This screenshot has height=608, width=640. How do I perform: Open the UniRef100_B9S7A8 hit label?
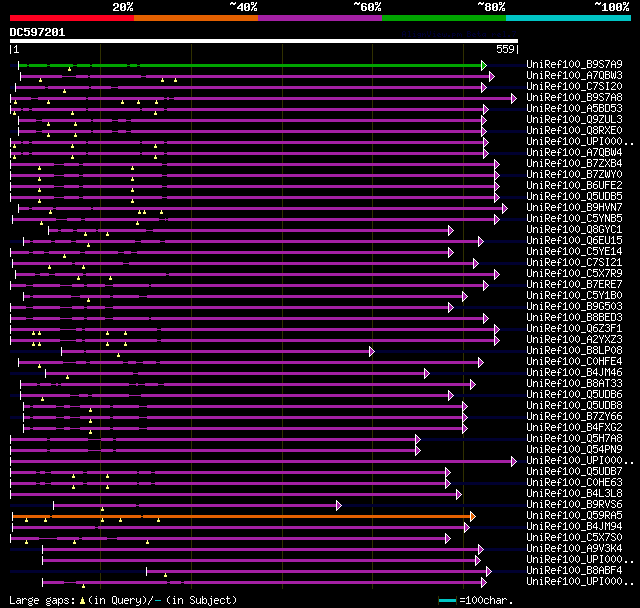(574, 97)
